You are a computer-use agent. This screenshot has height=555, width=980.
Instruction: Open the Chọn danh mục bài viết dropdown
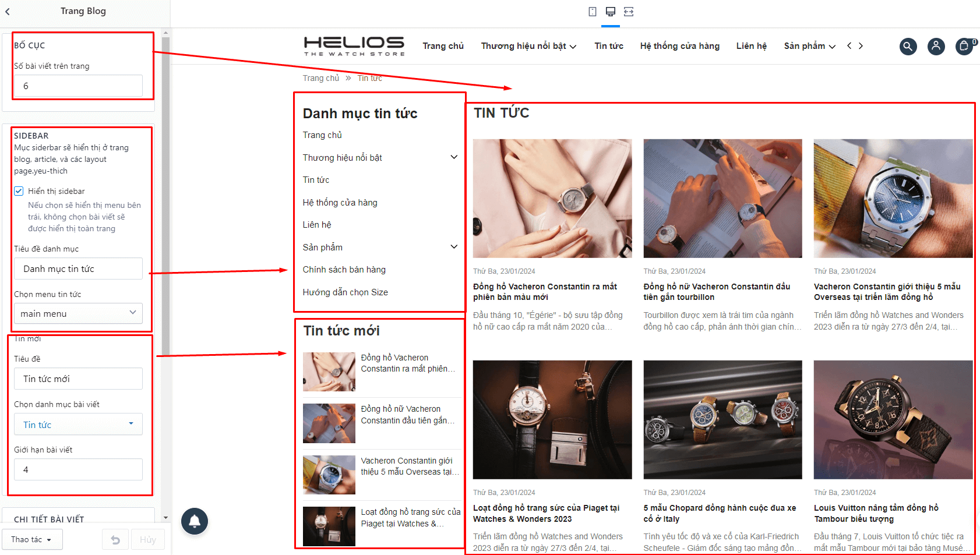coord(78,425)
